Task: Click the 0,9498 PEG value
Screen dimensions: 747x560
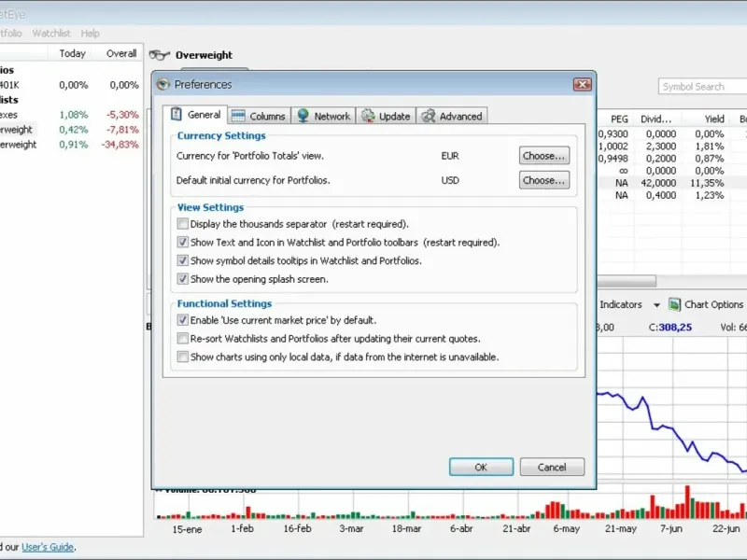Action: pos(613,159)
